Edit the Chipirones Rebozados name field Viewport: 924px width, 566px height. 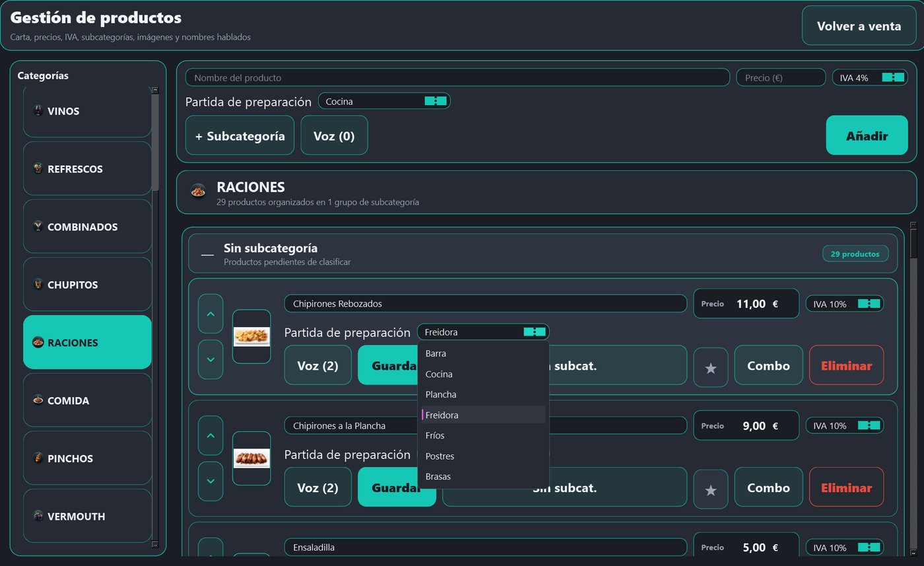(486, 304)
